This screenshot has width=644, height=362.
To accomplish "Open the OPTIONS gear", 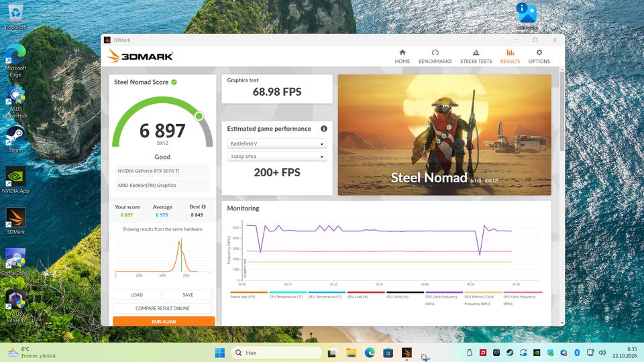I will click(539, 56).
